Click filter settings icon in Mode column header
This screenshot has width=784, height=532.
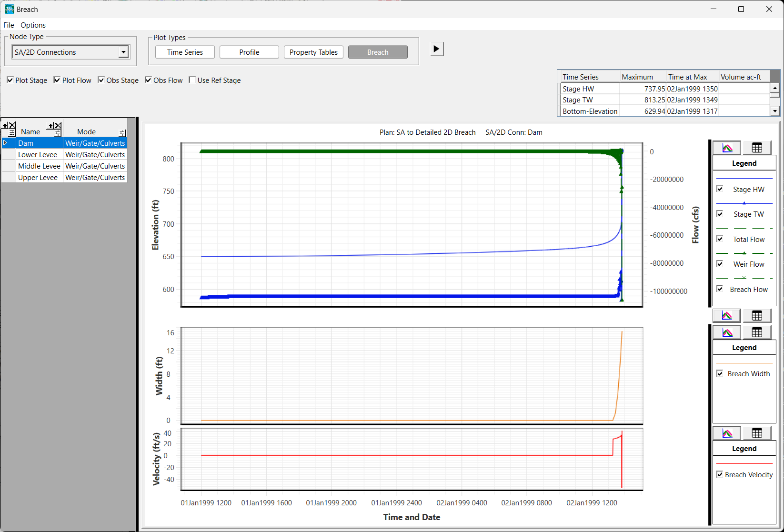click(x=122, y=133)
